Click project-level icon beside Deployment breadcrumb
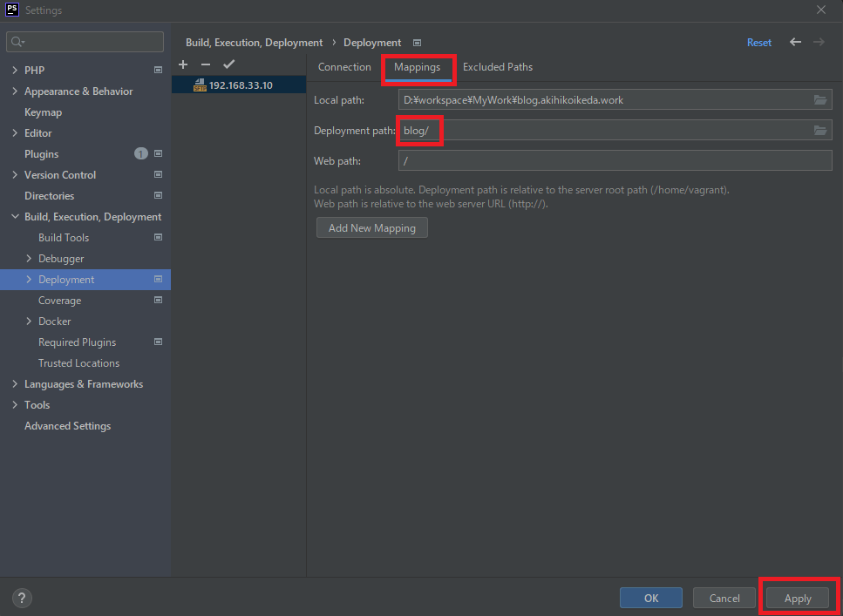The image size is (843, 616). click(x=417, y=43)
